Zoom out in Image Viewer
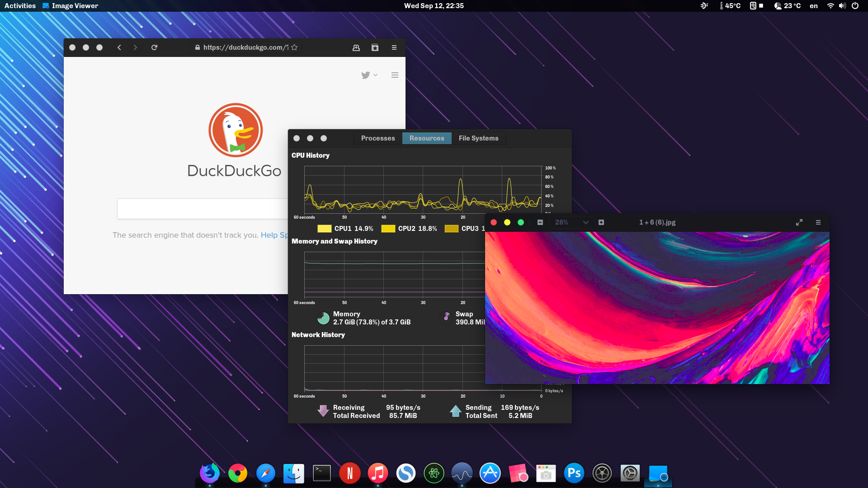Image resolution: width=868 pixels, height=488 pixels. coord(540,222)
